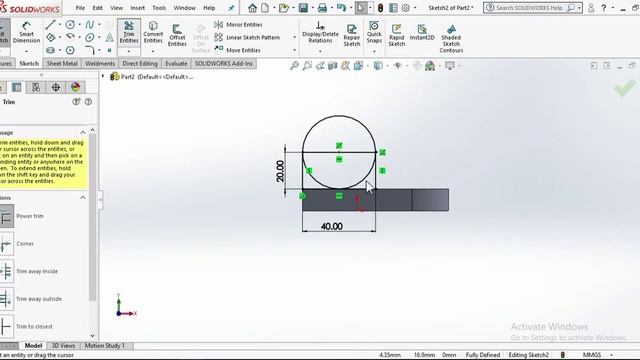Open the Insert menu
The width and height of the screenshot is (640, 360).
[x=138, y=8]
